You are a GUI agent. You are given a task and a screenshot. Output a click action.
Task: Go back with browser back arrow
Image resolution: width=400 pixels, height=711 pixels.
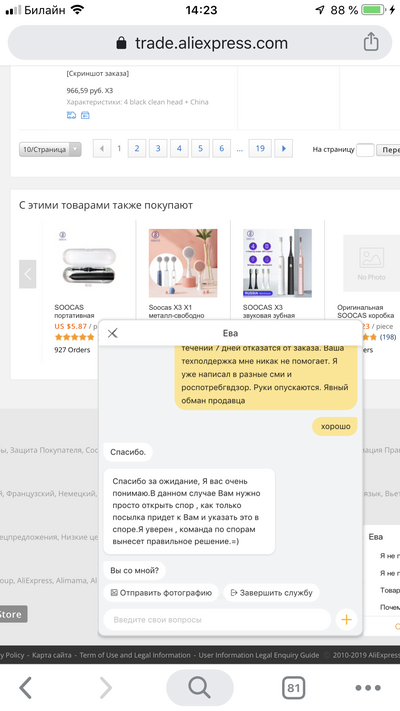[x=26, y=688]
